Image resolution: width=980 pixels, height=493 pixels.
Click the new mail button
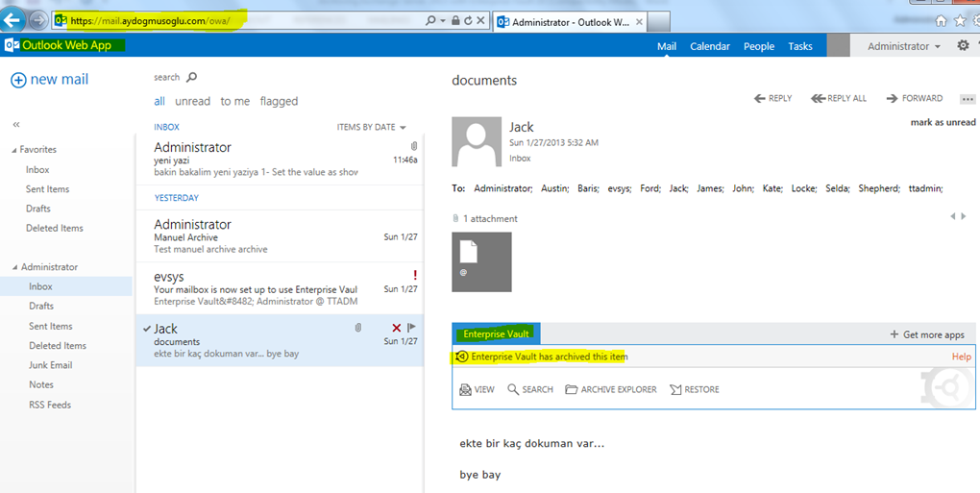pyautogui.click(x=50, y=80)
